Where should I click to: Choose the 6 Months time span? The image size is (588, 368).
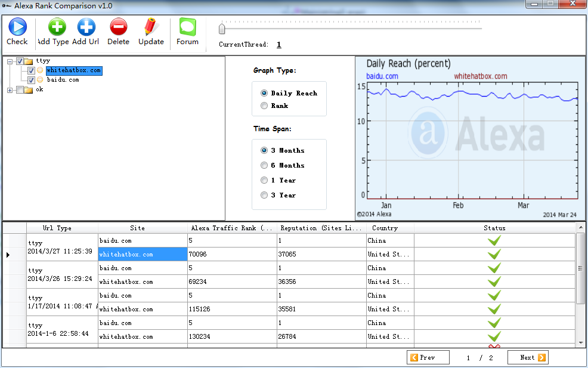click(264, 165)
